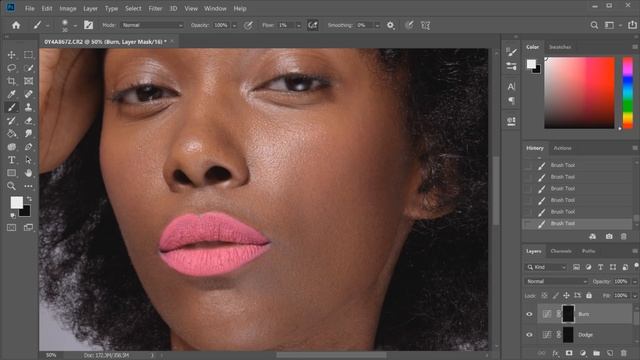This screenshot has height=360, width=640.
Task: Toggle the brush settings panel icon
Action: coord(88,25)
